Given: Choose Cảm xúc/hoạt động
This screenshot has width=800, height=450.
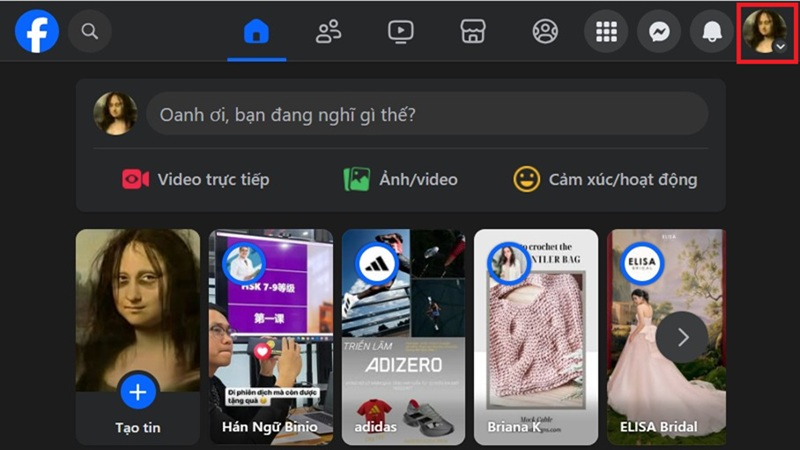Looking at the screenshot, I should click(x=605, y=180).
